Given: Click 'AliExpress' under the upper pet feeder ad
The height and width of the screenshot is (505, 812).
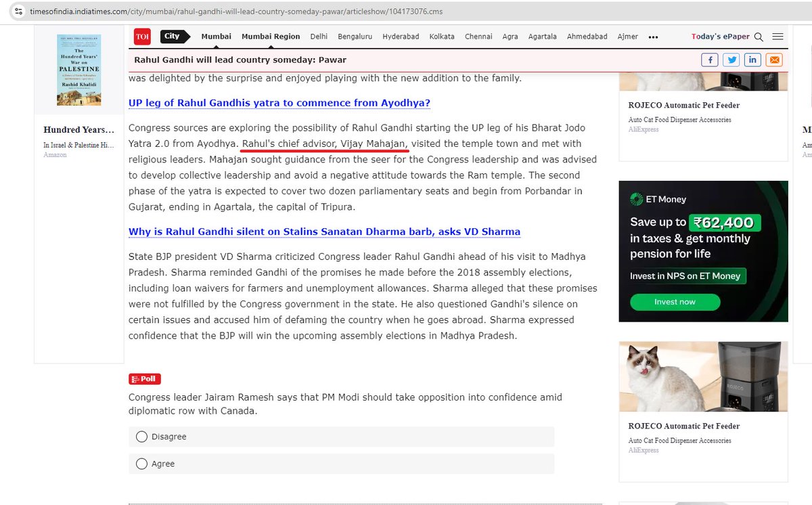Looking at the screenshot, I should (x=644, y=129).
